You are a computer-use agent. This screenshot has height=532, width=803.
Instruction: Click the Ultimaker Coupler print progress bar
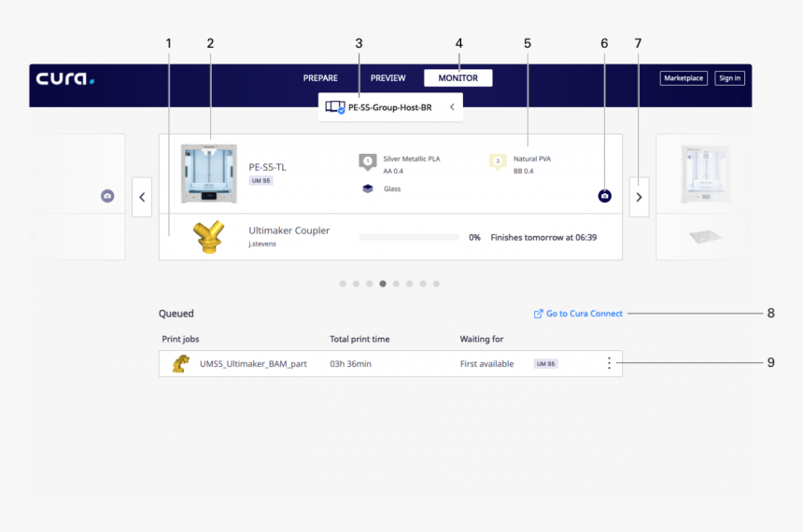pos(409,237)
